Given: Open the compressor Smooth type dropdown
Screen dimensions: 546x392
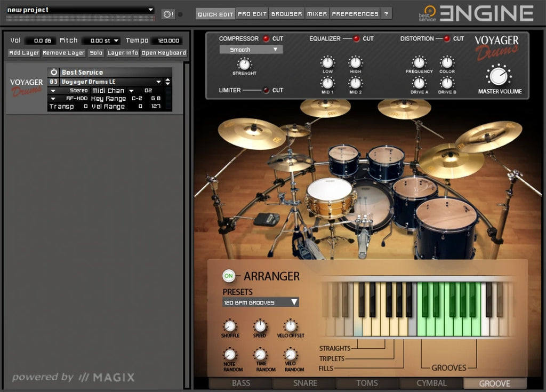Looking at the screenshot, I should tap(251, 50).
